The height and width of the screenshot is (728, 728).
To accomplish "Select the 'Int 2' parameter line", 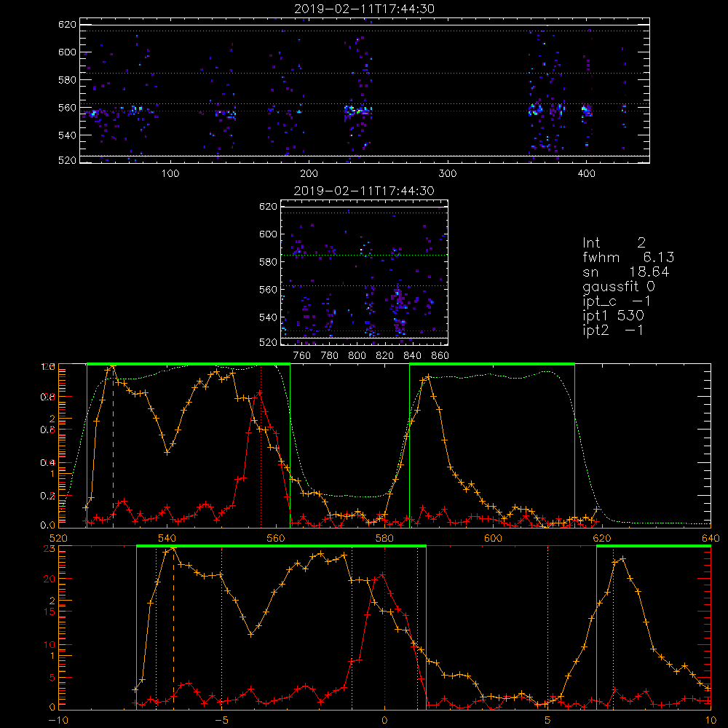I will coord(614,243).
